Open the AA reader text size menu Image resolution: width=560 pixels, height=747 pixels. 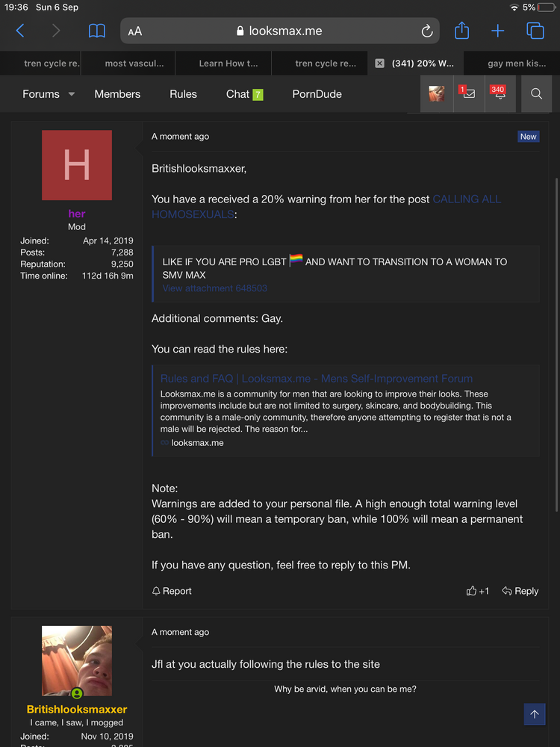135,31
